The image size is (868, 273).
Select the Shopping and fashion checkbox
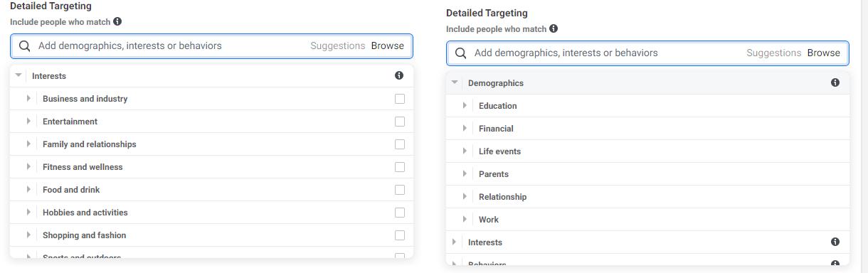pyautogui.click(x=400, y=235)
